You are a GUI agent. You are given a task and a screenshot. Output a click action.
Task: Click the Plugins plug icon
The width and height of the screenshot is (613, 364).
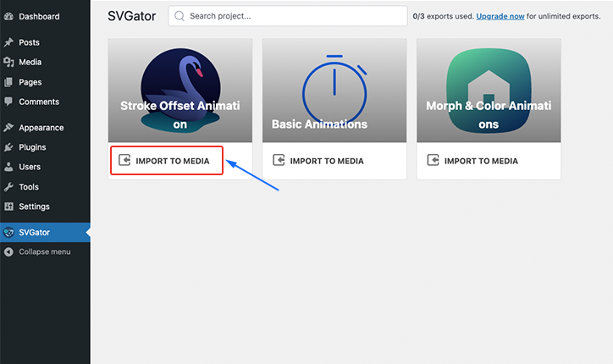8,147
